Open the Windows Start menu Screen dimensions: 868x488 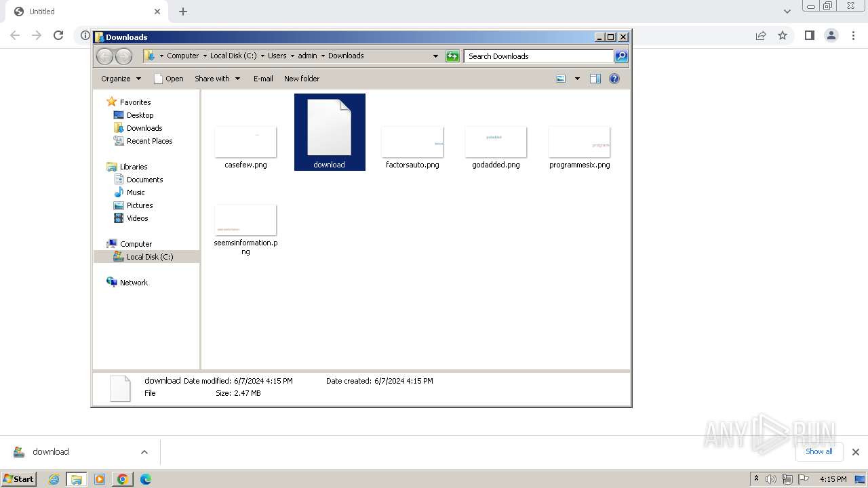(19, 479)
